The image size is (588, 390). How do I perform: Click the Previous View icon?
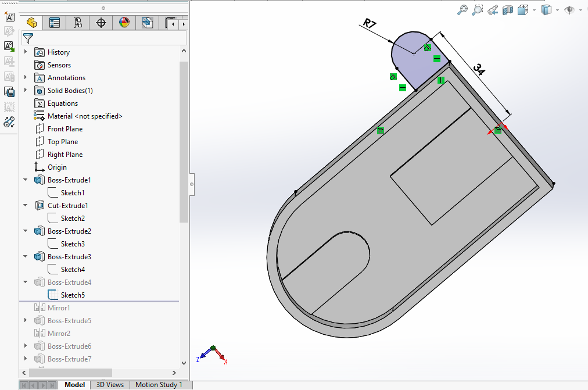(493, 10)
